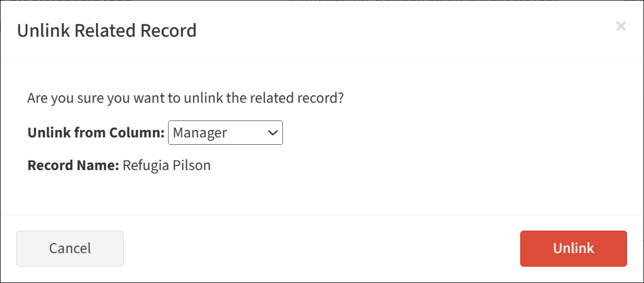Click the Unlink Related Record title
644x283 pixels.
point(107,30)
